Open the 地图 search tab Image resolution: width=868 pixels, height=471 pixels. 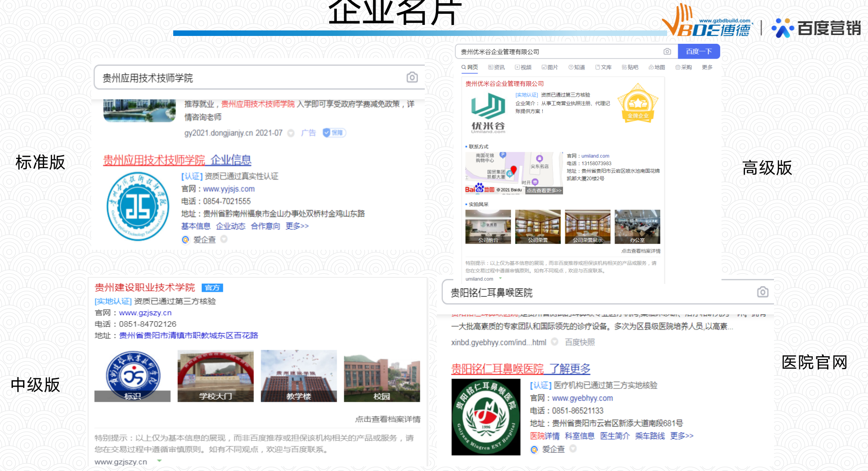(657, 67)
